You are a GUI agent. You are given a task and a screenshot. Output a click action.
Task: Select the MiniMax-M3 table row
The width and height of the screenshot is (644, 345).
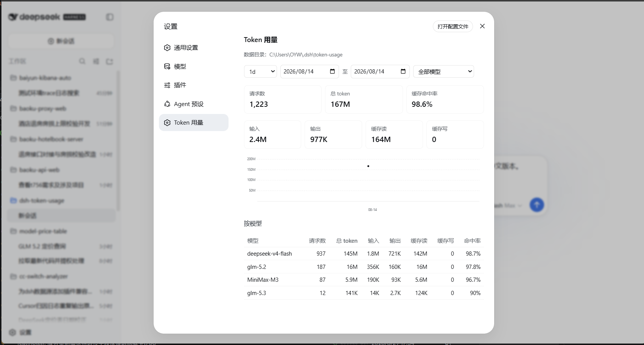click(364, 280)
